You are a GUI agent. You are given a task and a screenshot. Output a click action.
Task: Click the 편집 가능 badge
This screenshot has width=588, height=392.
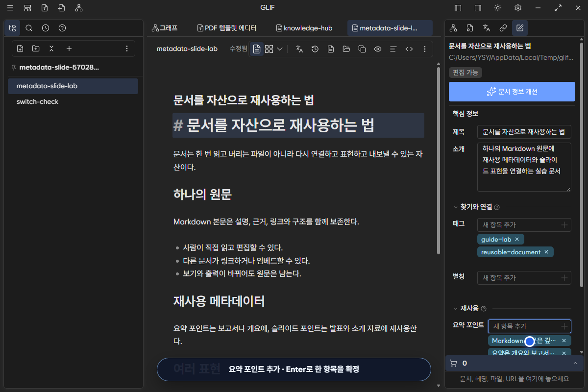point(465,73)
